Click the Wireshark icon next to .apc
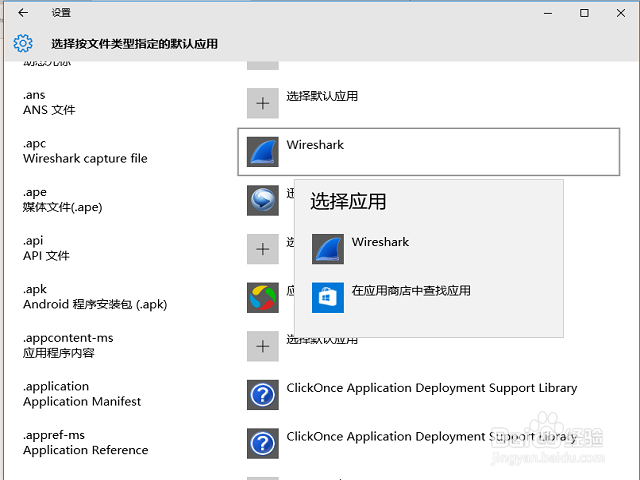Viewport: 640px width, 480px height. tap(263, 152)
